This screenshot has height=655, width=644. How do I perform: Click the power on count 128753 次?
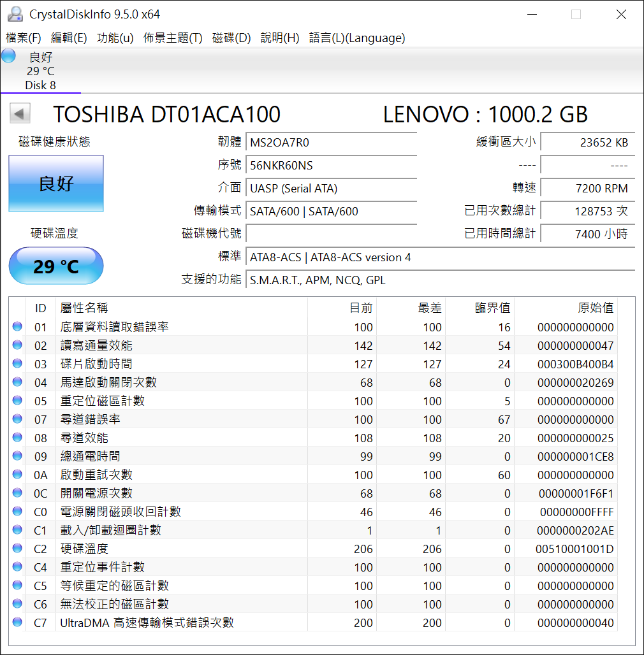[588, 212]
